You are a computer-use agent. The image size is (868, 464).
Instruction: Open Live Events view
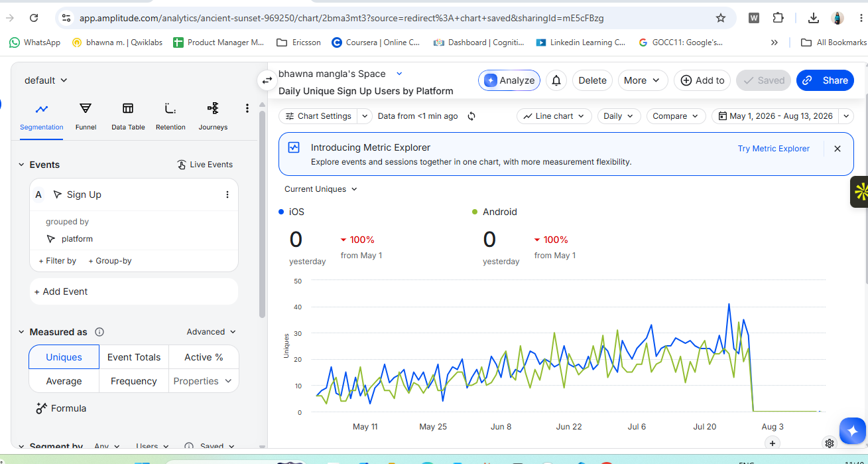[x=205, y=165]
